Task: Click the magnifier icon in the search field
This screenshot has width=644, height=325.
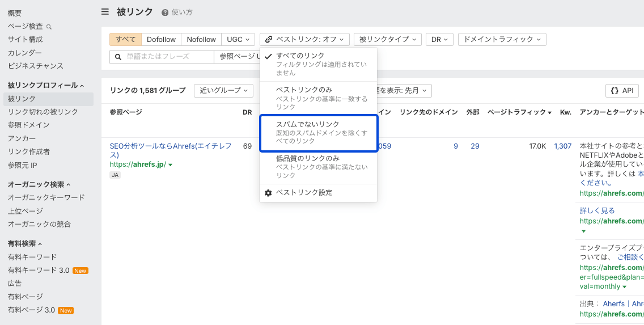Action: point(118,57)
